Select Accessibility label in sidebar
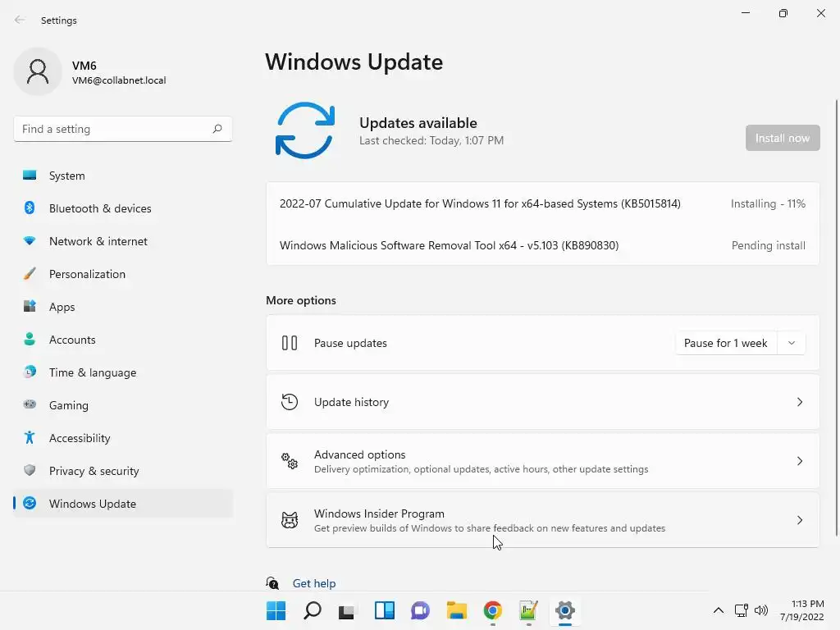The width and height of the screenshot is (840, 630). tap(80, 438)
